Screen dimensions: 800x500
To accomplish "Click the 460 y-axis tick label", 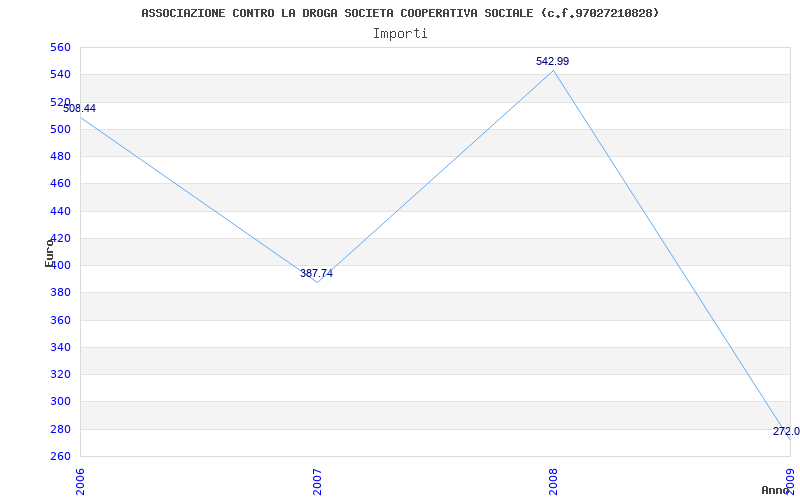I will (60, 184).
